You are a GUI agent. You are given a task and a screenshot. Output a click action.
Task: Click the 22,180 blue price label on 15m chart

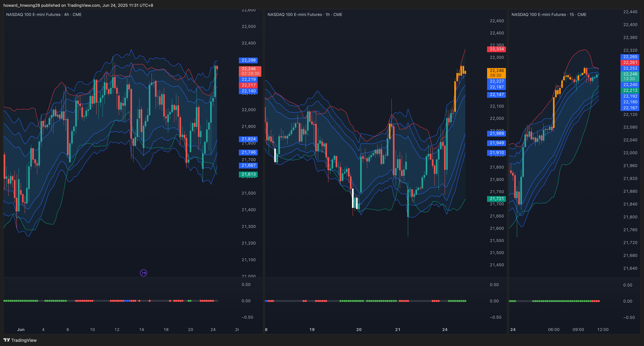[x=630, y=102]
